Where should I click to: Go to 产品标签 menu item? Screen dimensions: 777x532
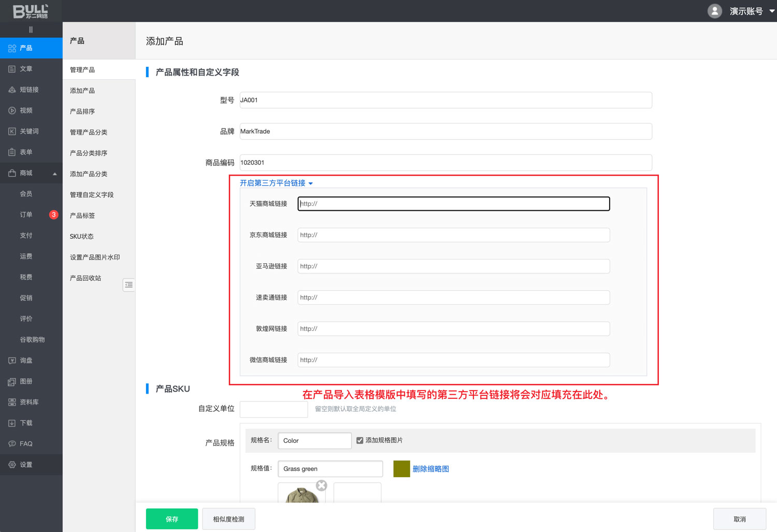click(x=82, y=215)
